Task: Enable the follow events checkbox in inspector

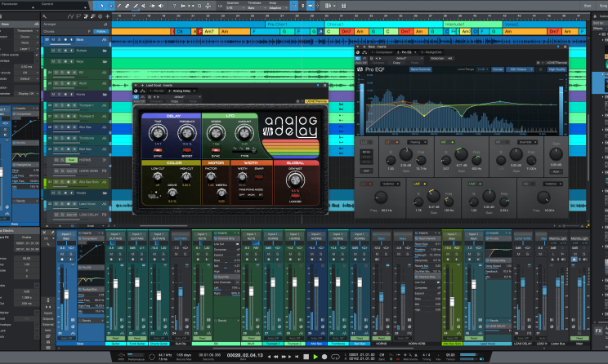Action: [37, 55]
